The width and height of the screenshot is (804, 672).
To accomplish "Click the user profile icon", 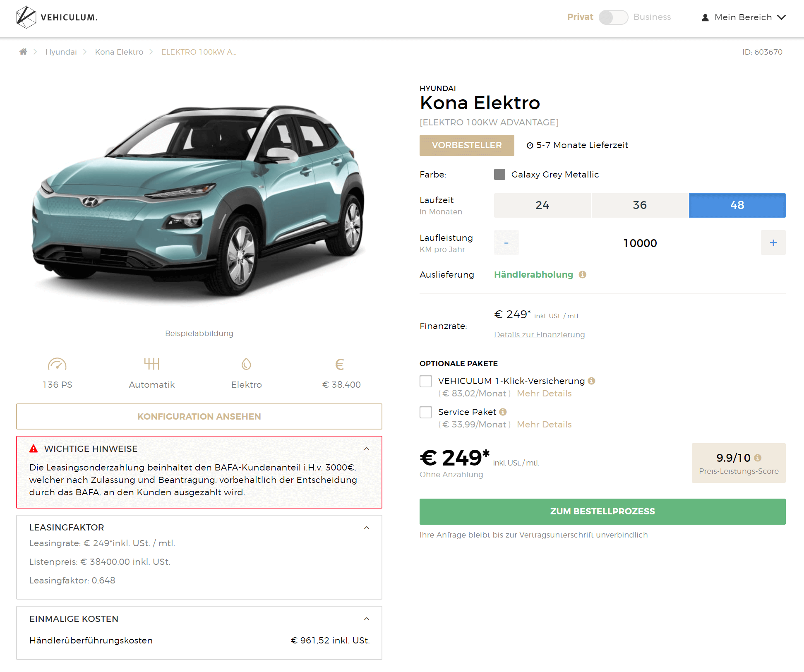I will tap(706, 17).
